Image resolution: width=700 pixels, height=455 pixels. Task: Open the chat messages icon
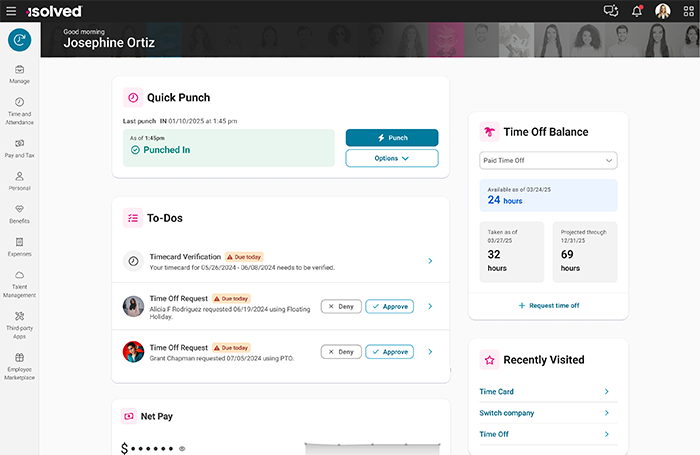[611, 11]
